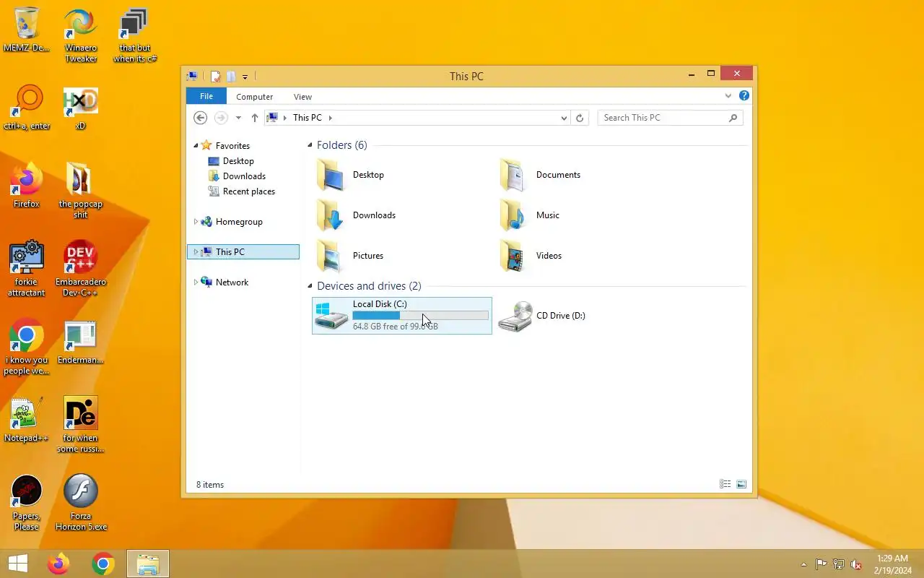Screen dimensions: 924x578
Task: Open Chrome from the taskbar
Action: (x=103, y=564)
